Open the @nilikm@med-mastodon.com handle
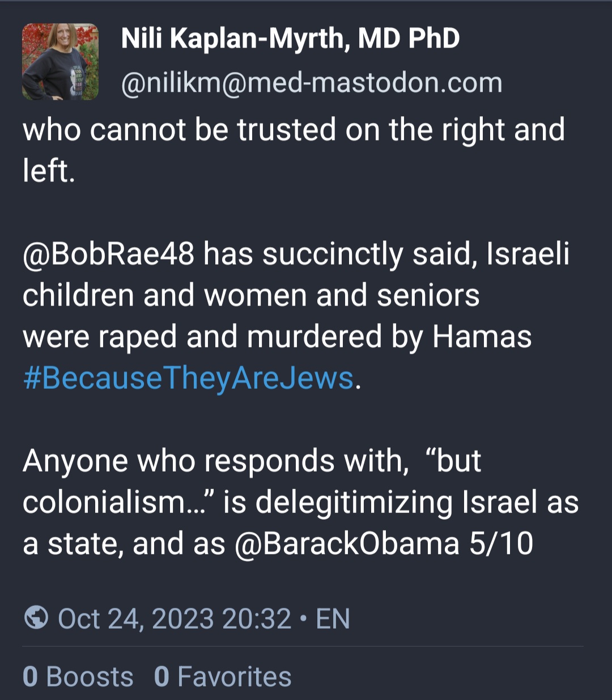Image resolution: width=612 pixels, height=700 pixels. click(x=312, y=83)
